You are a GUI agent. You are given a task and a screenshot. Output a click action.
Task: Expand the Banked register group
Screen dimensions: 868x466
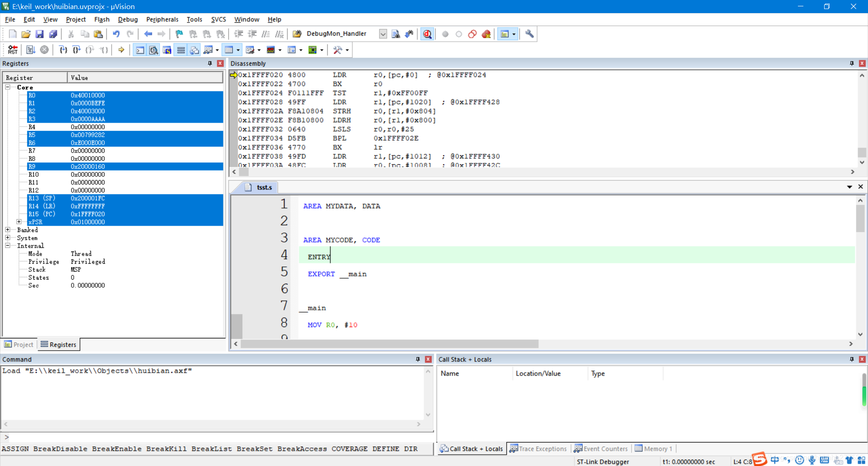click(8, 230)
